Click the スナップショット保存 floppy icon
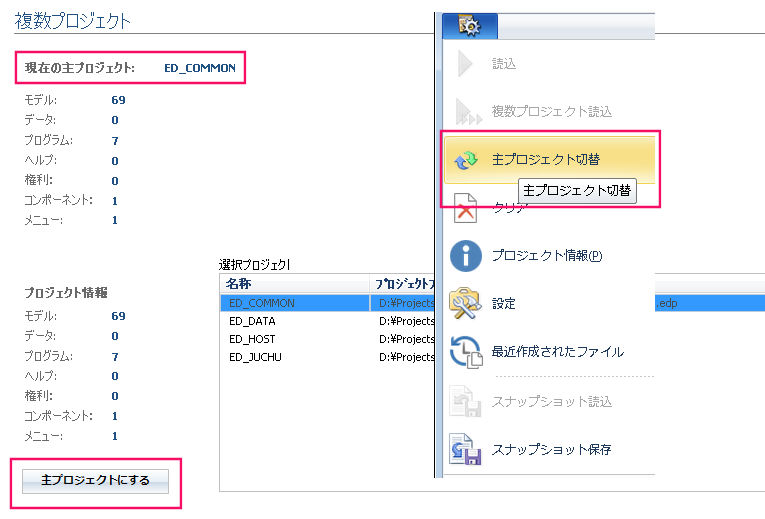765x519 pixels. [465, 449]
